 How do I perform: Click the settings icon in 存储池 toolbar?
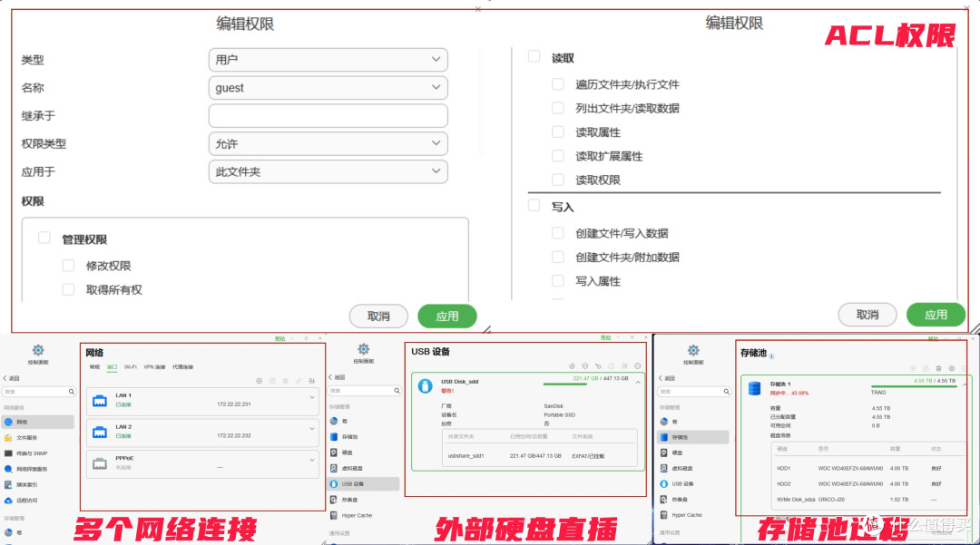tap(951, 368)
